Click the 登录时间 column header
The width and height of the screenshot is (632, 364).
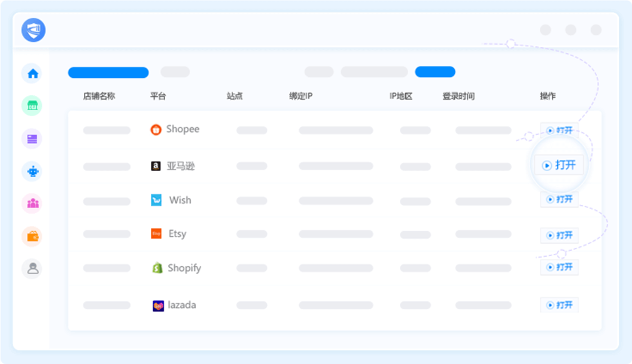tap(459, 96)
